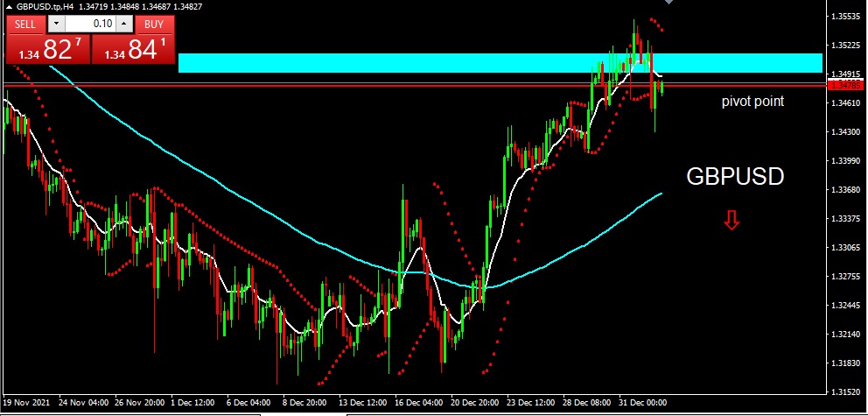Viewport: 868px width, 416px height.
Task: Click the 19 Nov 2021 date label
Action: [25, 402]
